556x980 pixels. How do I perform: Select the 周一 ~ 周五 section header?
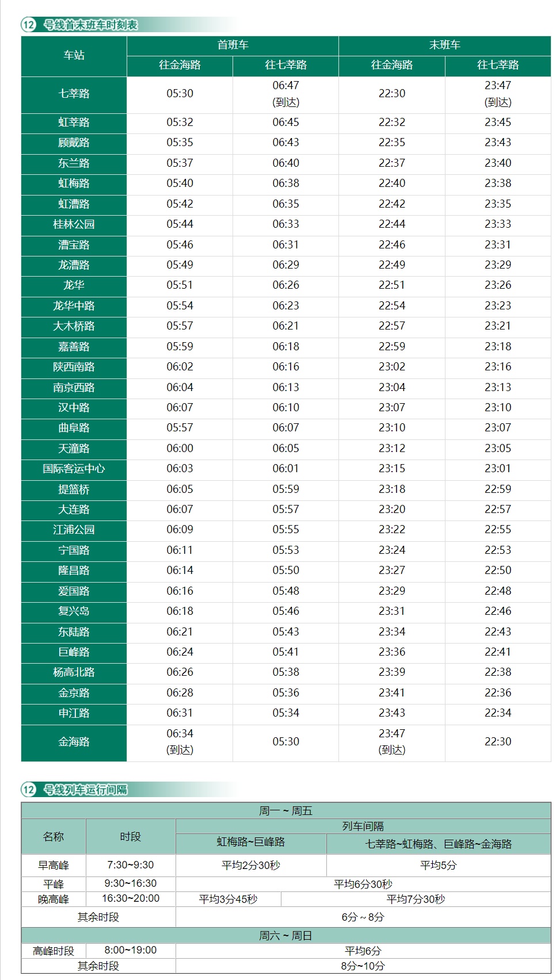[285, 811]
